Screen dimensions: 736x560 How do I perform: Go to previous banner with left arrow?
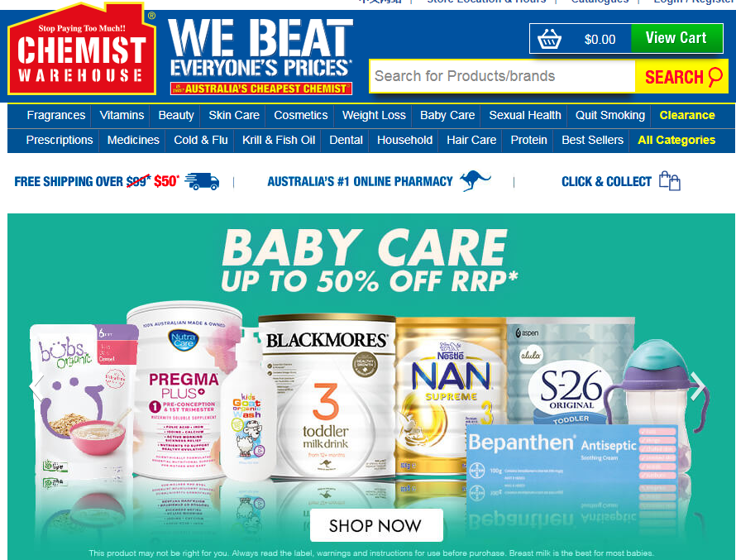(x=36, y=388)
